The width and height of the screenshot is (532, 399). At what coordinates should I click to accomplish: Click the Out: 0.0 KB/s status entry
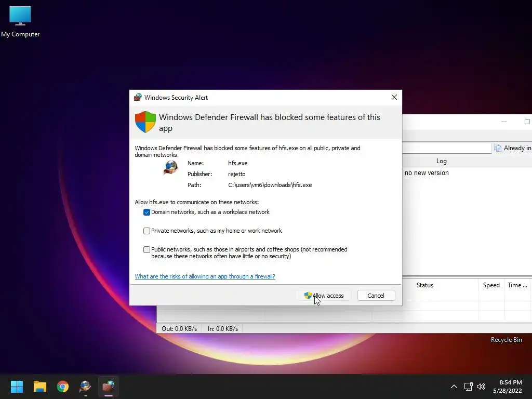(179, 329)
